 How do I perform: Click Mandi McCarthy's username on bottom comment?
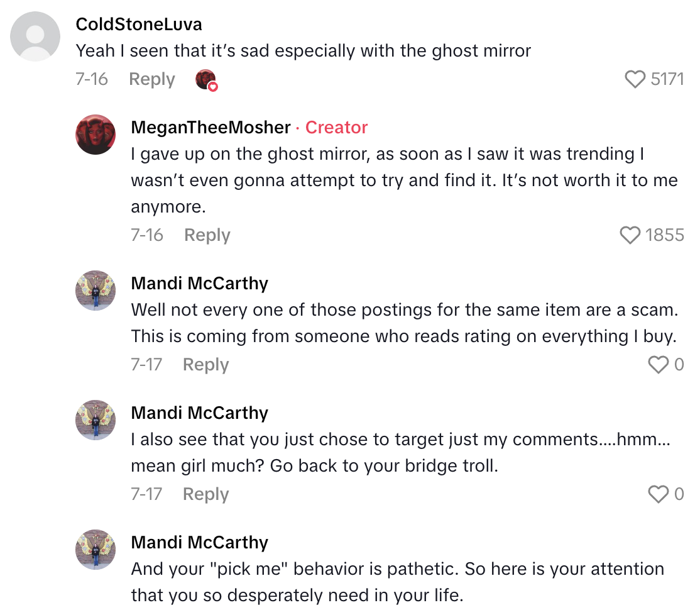coord(199,542)
